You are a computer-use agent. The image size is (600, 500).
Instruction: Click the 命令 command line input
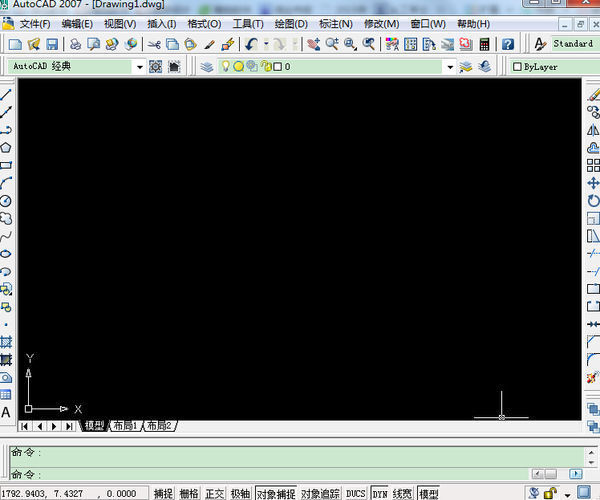point(290,473)
